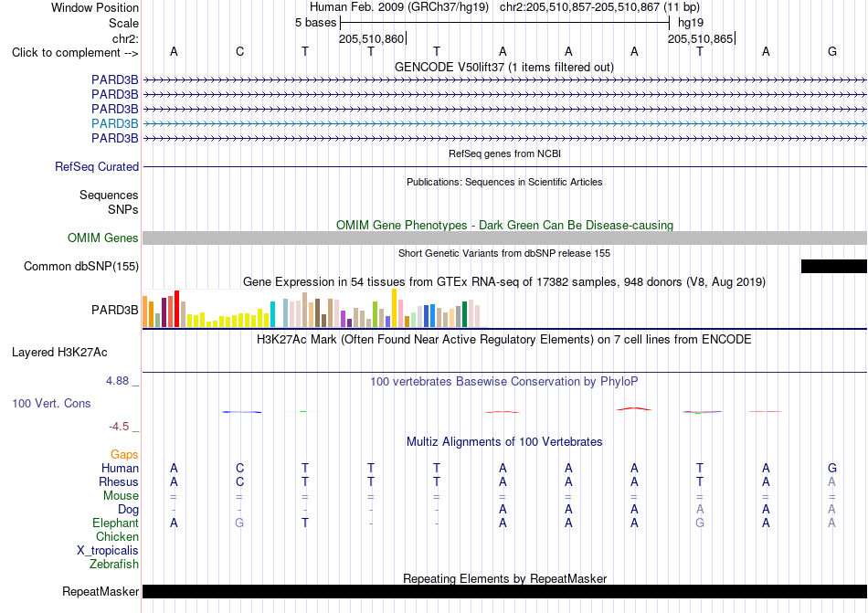Click base G in the top sequence row

click(832, 51)
